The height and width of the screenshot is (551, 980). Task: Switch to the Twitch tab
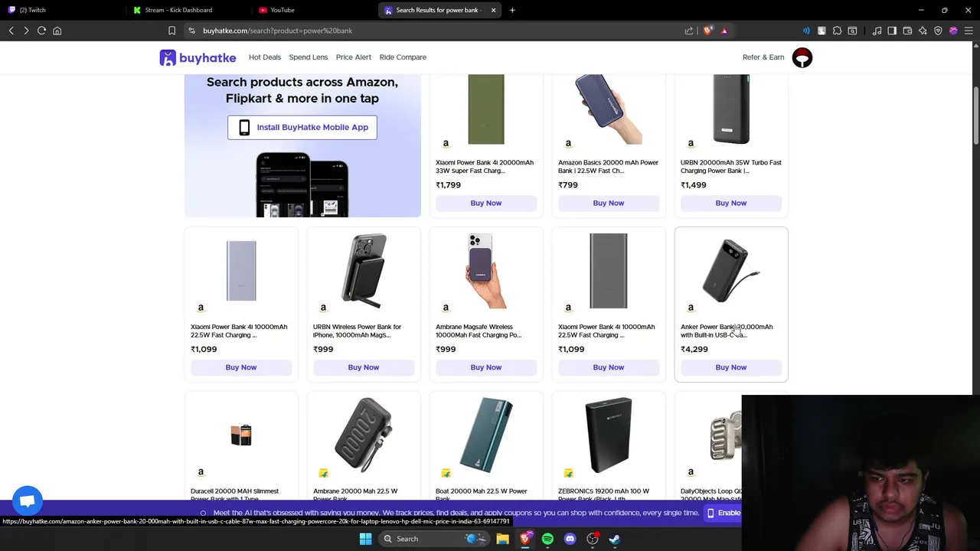(x=61, y=10)
